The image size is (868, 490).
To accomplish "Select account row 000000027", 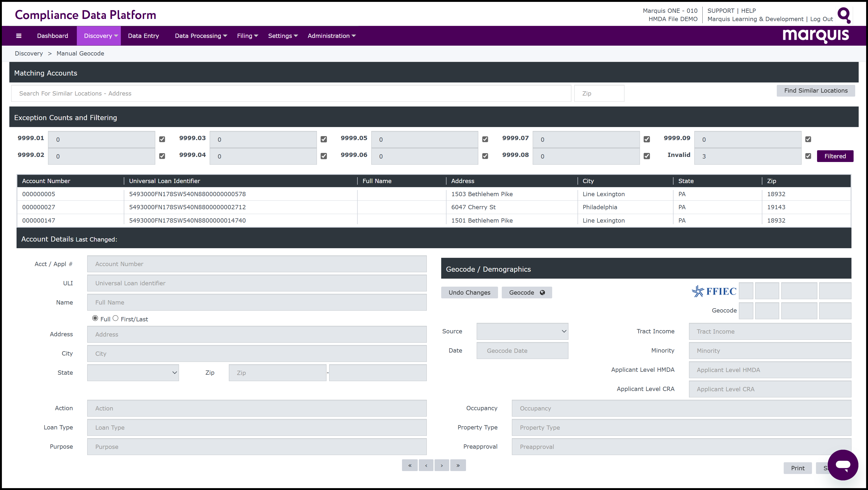I will (x=39, y=207).
